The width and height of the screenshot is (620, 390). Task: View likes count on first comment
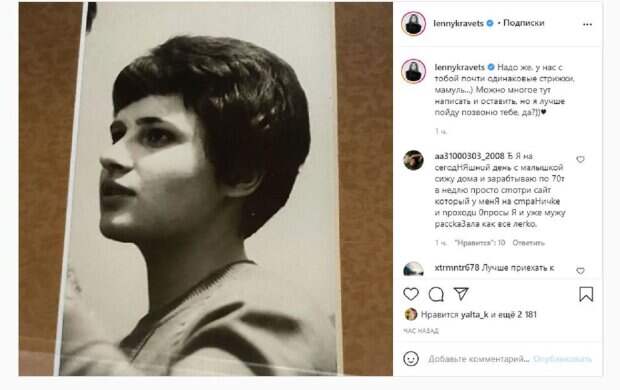click(480, 242)
